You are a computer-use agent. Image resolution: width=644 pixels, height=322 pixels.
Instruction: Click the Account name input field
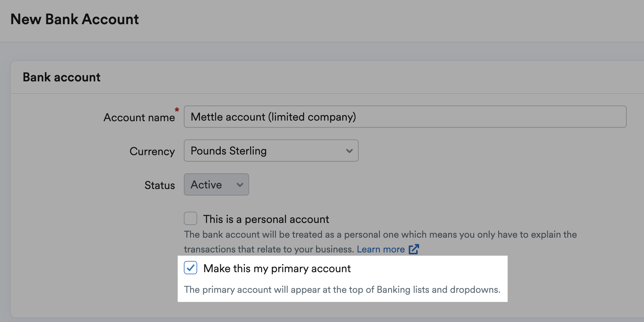(405, 117)
